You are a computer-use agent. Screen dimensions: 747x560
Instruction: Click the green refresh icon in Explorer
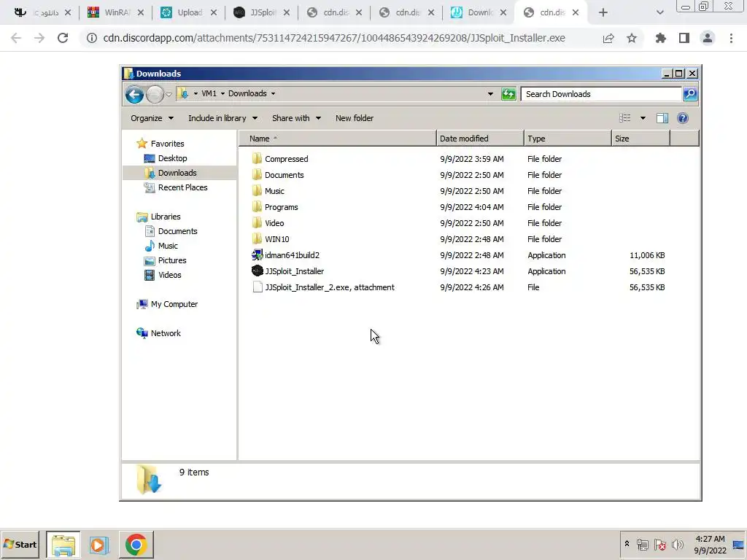pyautogui.click(x=508, y=94)
